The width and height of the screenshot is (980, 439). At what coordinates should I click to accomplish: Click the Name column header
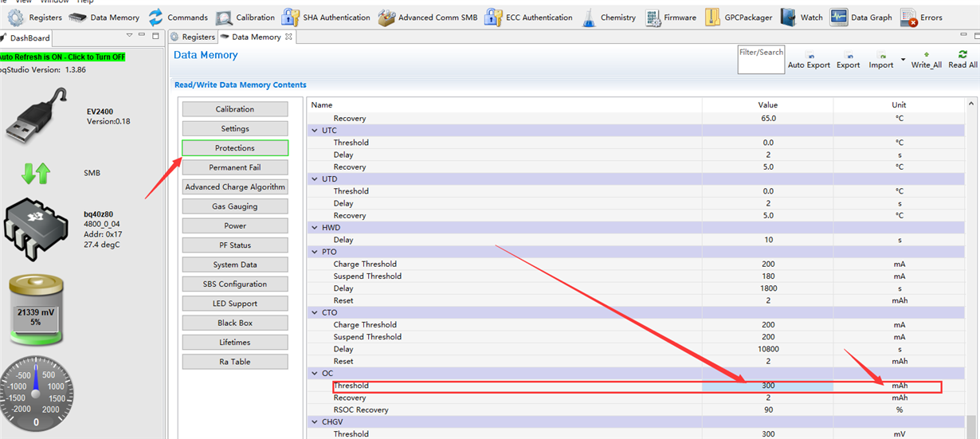(x=504, y=105)
